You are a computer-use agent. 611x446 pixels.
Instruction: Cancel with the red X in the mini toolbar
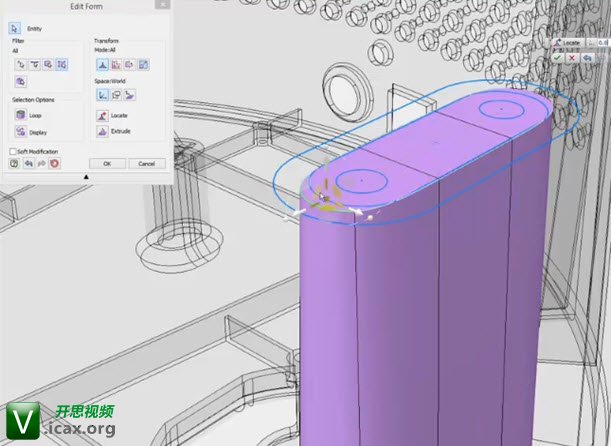pos(572,58)
